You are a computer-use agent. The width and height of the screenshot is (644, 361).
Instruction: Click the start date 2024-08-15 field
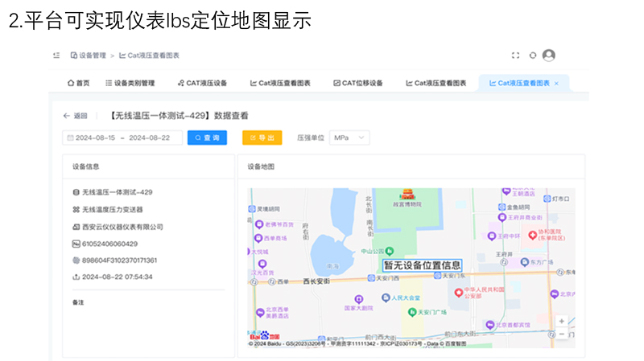tap(97, 137)
